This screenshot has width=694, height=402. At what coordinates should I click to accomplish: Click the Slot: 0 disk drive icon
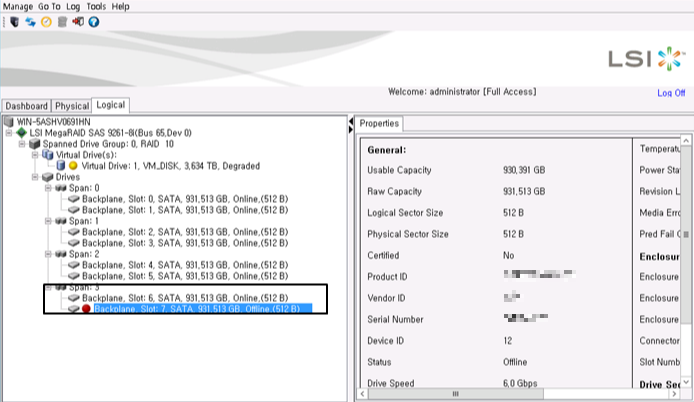point(73,199)
